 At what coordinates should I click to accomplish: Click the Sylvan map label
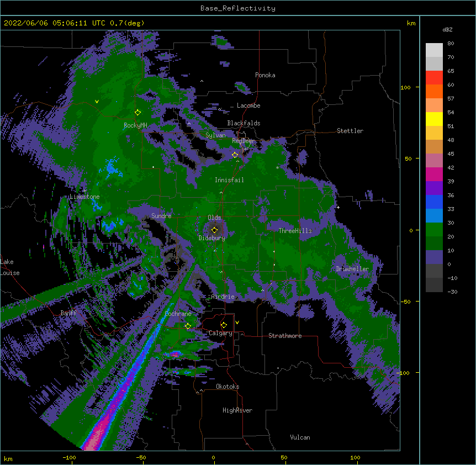(215, 135)
